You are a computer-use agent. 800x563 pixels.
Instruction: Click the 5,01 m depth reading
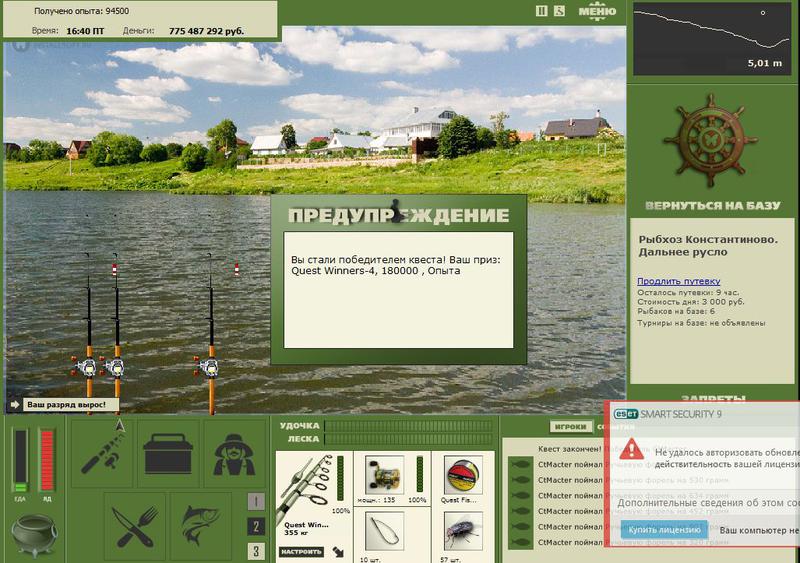(764, 63)
